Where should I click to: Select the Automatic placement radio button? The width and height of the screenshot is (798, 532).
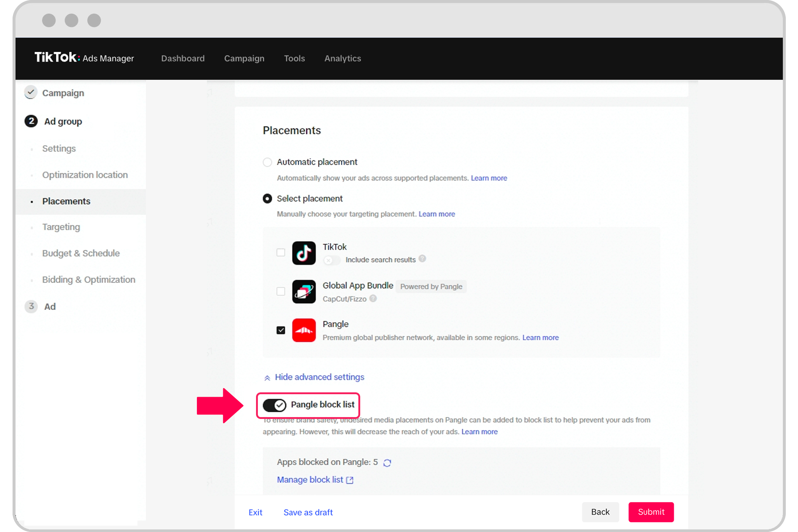click(267, 161)
